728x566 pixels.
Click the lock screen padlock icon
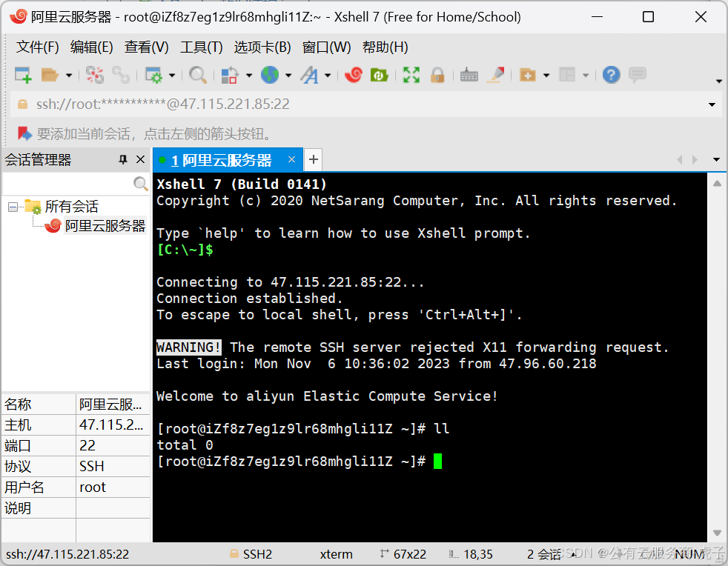coord(437,75)
